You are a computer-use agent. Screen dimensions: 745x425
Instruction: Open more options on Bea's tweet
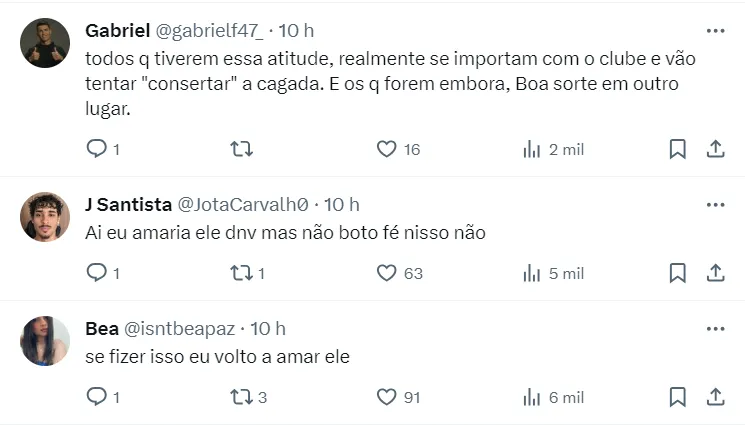pyautogui.click(x=715, y=329)
